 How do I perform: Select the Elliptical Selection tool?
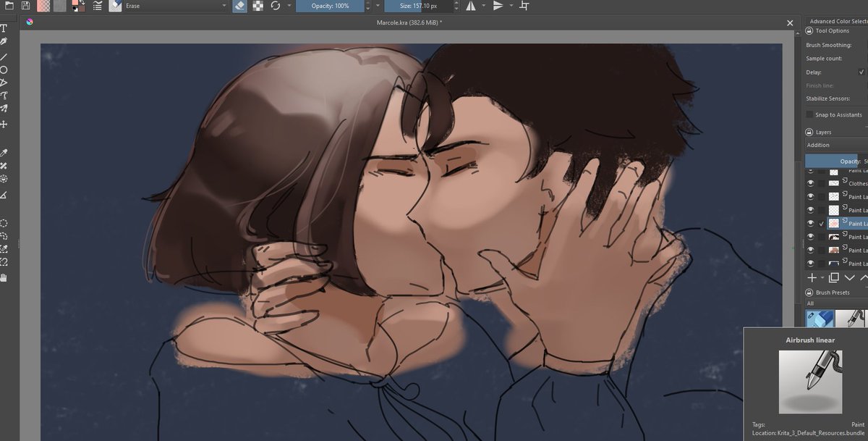4,223
